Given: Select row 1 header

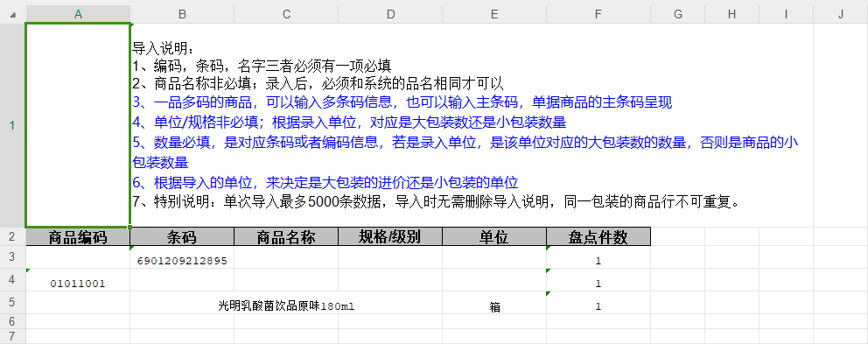Looking at the screenshot, I should (x=12, y=125).
